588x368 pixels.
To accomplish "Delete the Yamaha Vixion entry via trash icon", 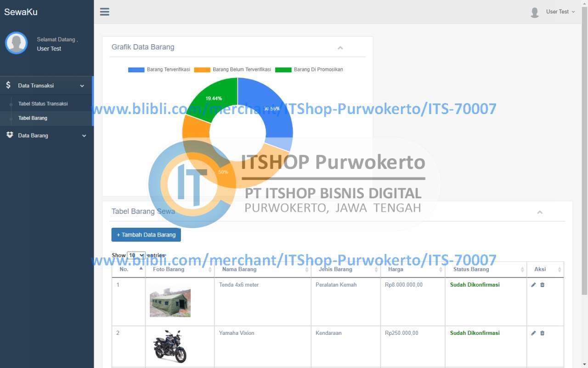I will pyautogui.click(x=542, y=333).
